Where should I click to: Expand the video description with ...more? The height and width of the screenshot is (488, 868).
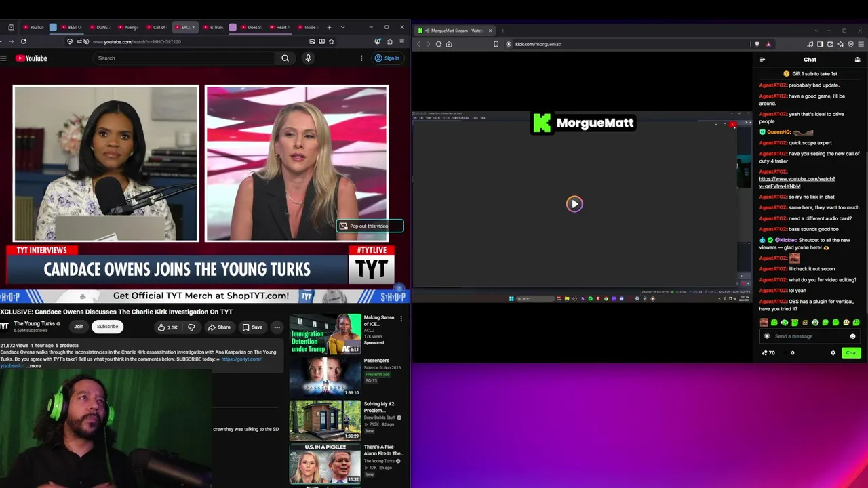[x=34, y=366]
